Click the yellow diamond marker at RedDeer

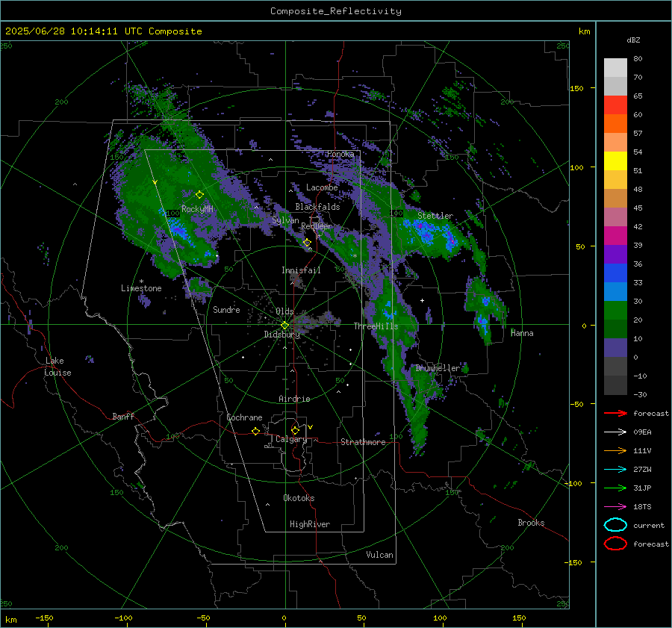tap(307, 243)
